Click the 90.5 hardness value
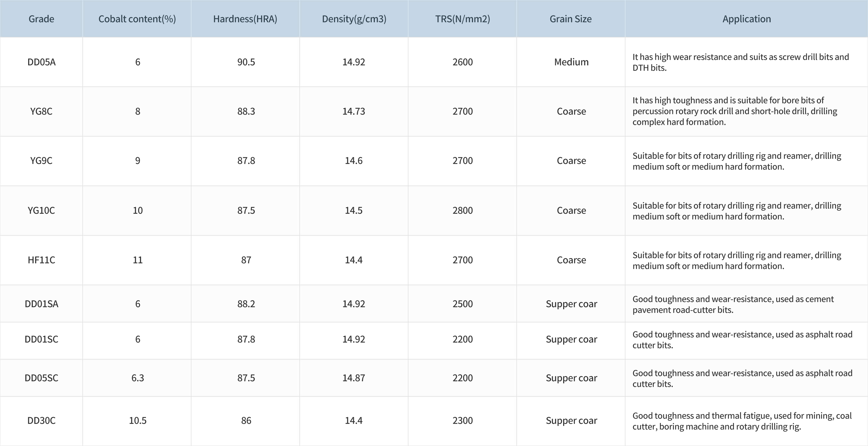868x446 pixels. [x=246, y=62]
